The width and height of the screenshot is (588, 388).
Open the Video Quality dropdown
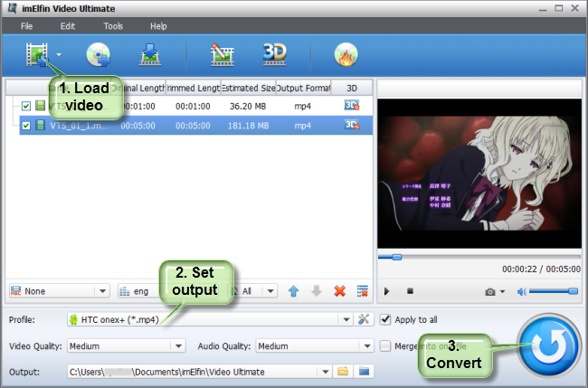pyautogui.click(x=127, y=346)
